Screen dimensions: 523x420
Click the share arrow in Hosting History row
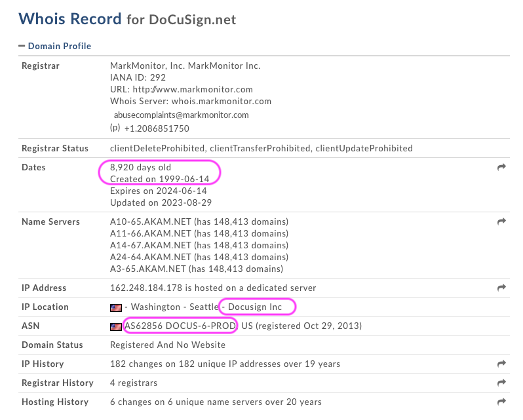coord(501,402)
